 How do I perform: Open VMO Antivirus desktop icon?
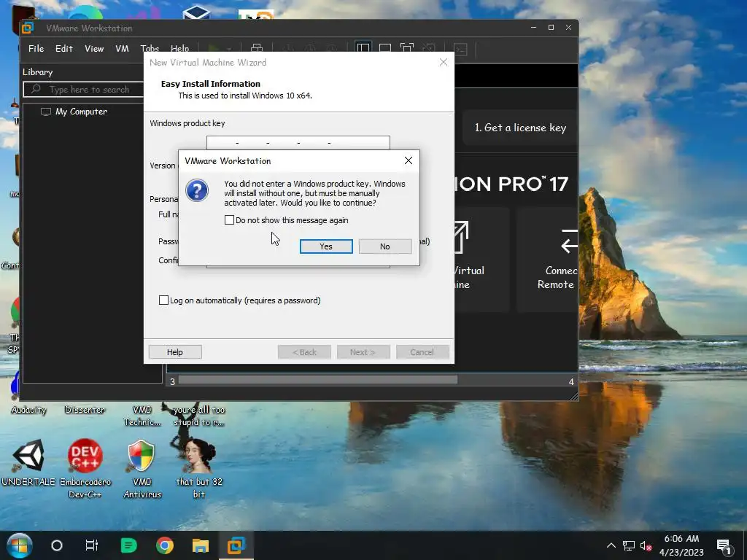[142, 469]
